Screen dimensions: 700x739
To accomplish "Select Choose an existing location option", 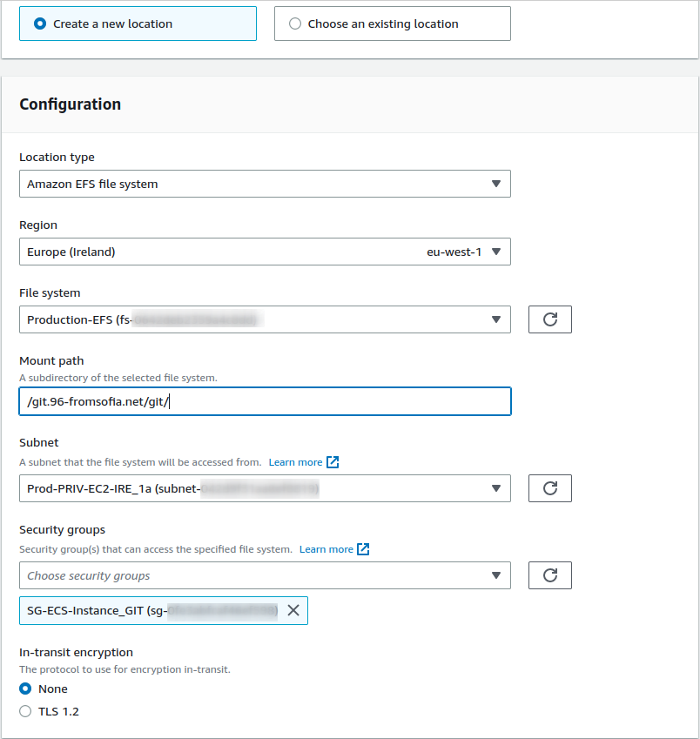I will (x=295, y=24).
